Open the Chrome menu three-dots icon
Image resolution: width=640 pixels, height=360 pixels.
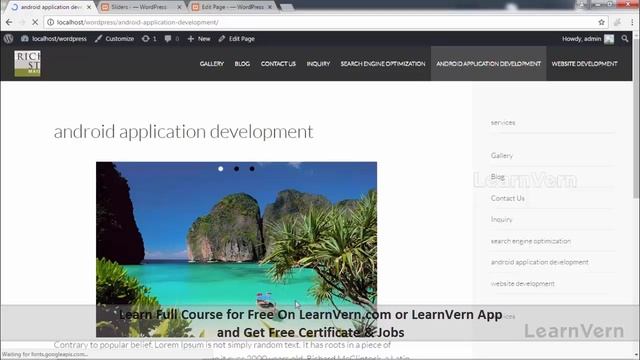pyautogui.click(x=632, y=22)
